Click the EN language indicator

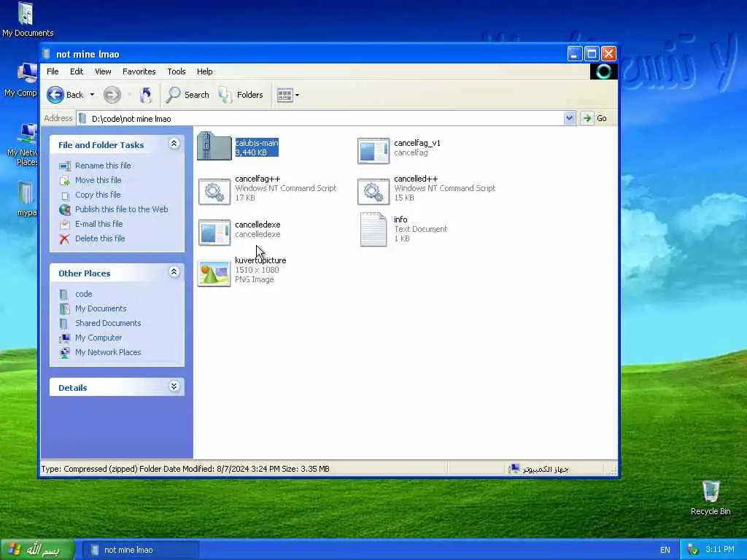pos(665,550)
